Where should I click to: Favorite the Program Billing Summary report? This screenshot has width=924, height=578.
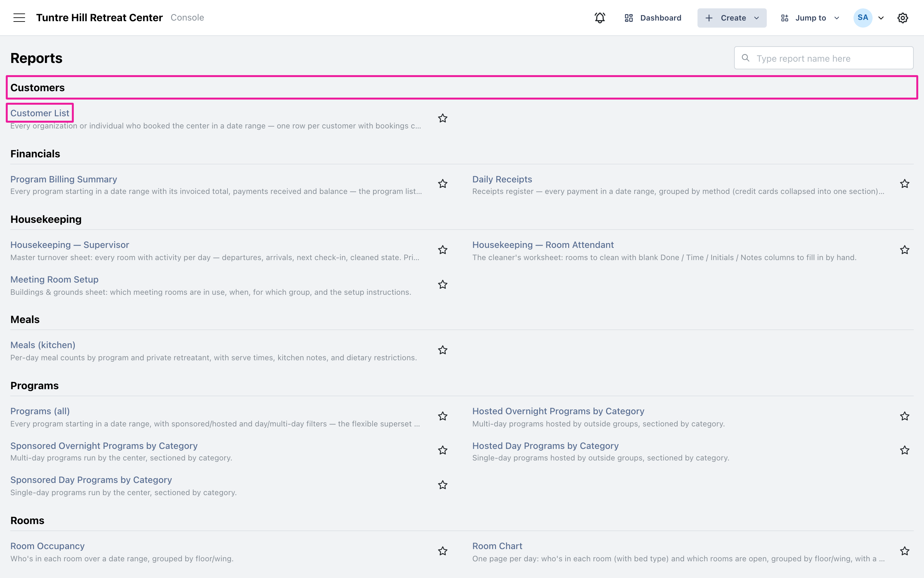point(442,184)
